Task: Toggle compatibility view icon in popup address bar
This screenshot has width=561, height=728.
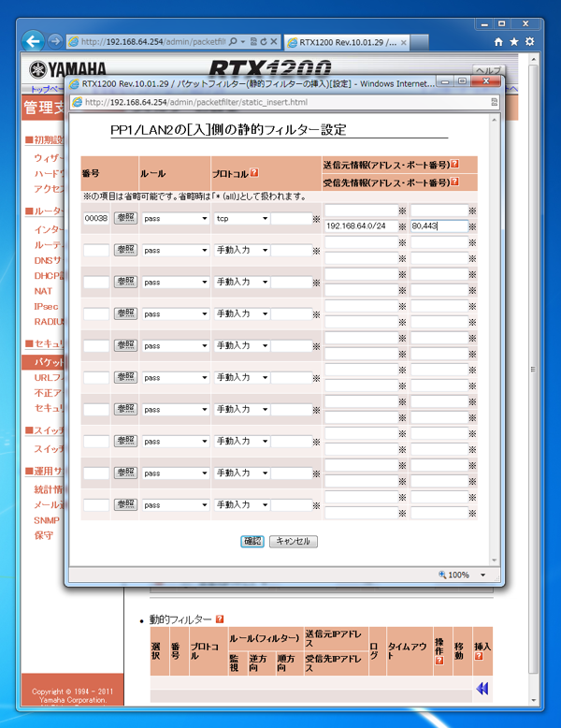Action: coord(494,102)
